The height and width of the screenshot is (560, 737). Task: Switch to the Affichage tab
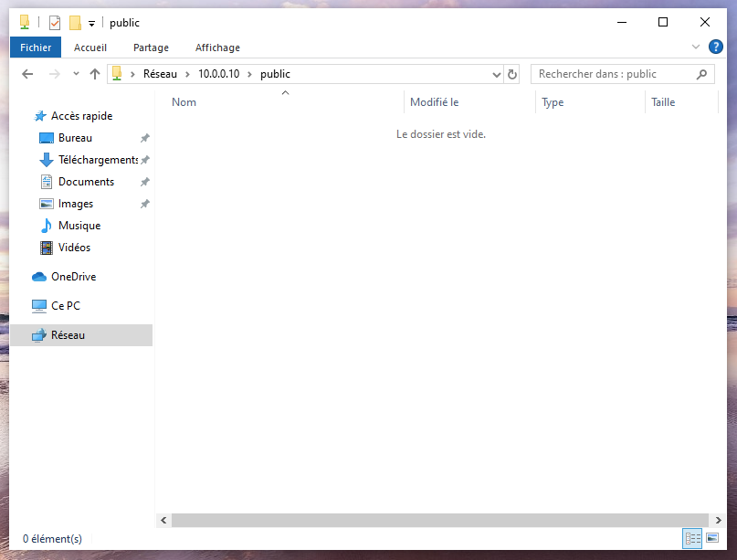(217, 48)
